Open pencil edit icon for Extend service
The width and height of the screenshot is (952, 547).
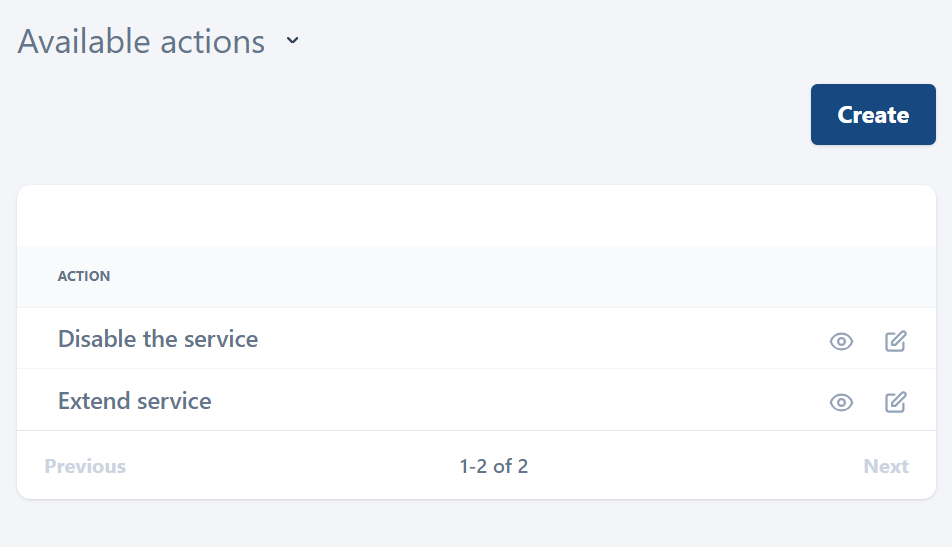pos(896,403)
